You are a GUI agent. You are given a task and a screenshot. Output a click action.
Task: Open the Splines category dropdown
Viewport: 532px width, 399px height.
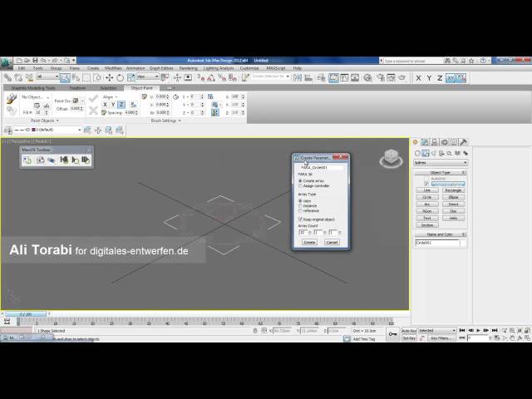point(441,163)
